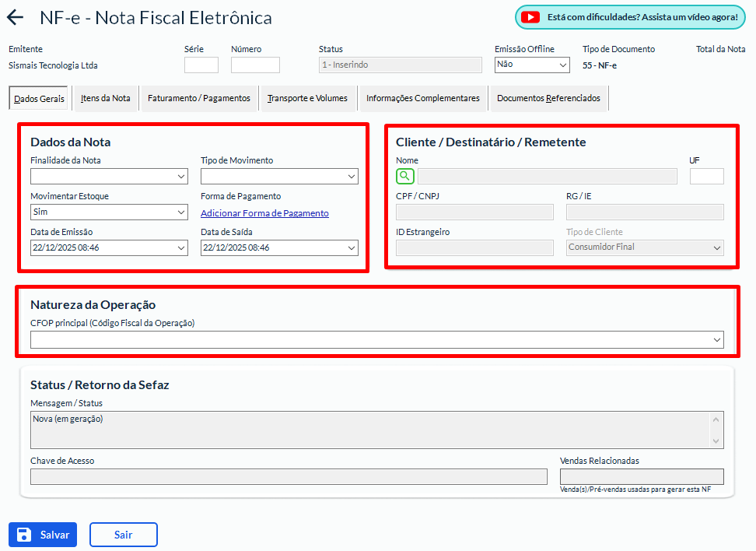Open the Data de Saída date picker

[x=279, y=247]
